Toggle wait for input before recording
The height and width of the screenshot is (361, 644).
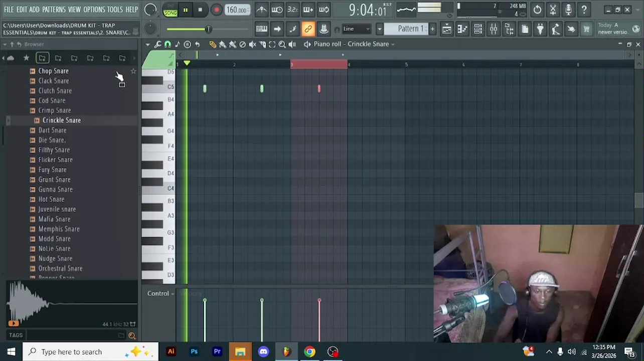[277, 10]
